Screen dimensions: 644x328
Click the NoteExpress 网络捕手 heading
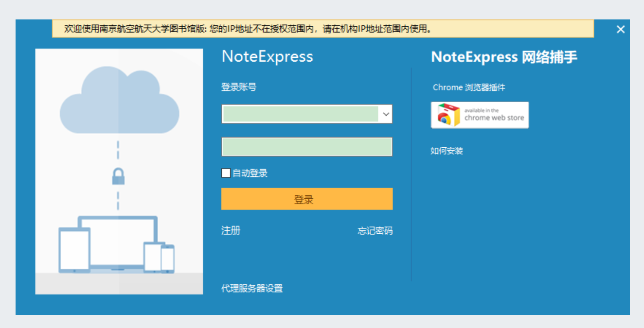click(x=504, y=57)
